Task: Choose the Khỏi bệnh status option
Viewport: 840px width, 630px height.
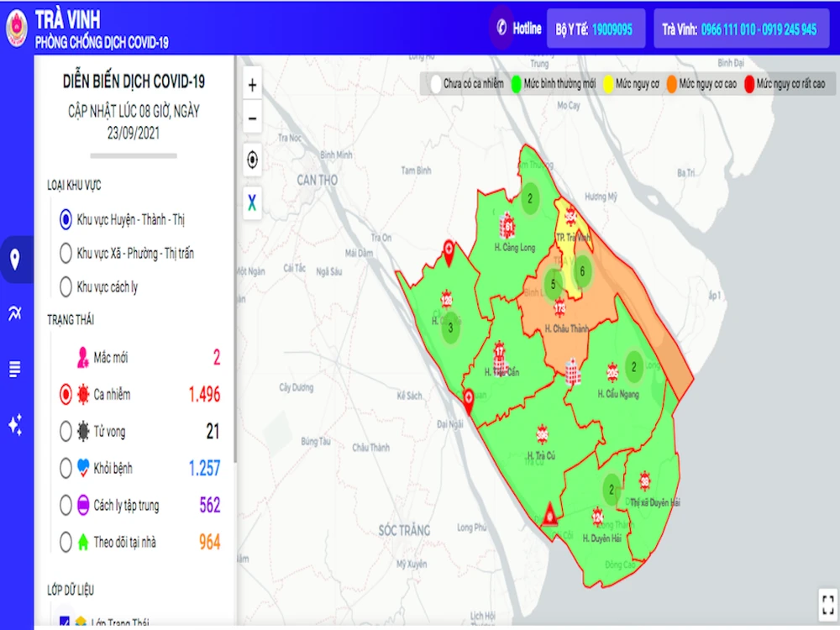Action: click(66, 469)
